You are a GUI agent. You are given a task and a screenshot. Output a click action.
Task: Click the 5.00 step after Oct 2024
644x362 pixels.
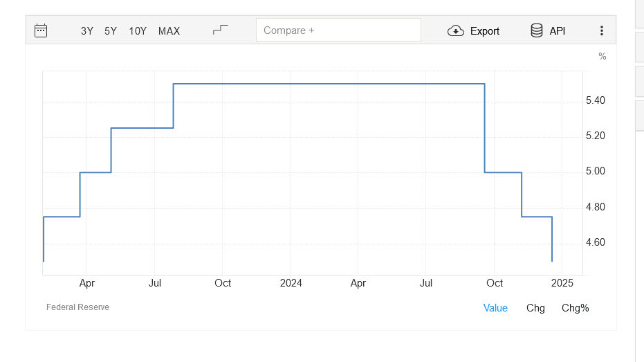pos(503,172)
